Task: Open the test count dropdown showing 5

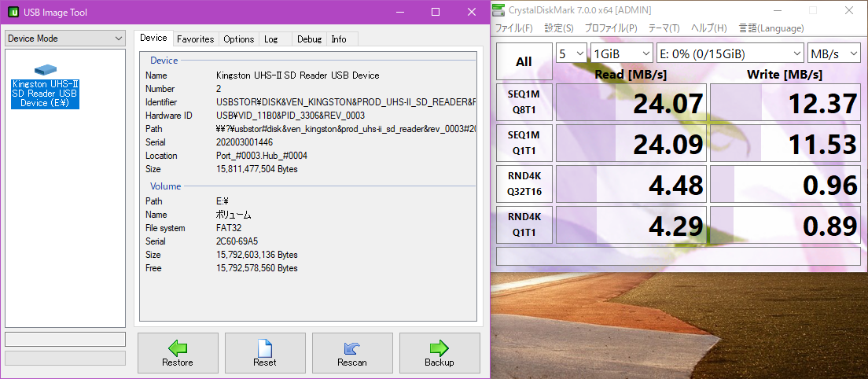Action: point(572,53)
